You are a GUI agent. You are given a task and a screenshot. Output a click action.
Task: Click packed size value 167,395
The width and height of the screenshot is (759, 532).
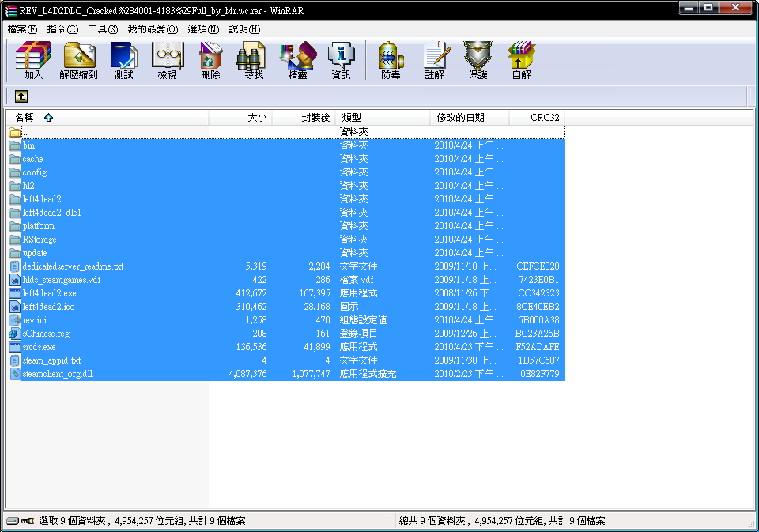point(314,293)
